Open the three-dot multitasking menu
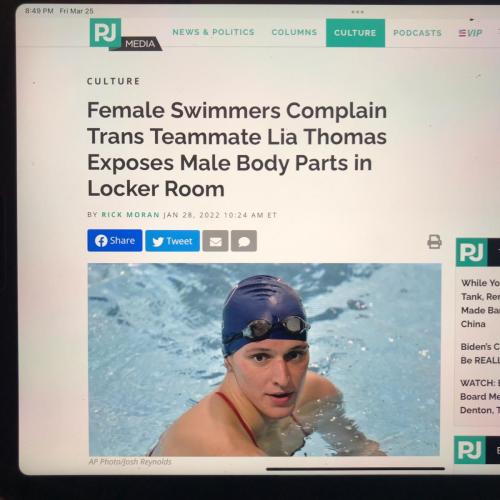Screen dimensions: 500x500 click(357, 12)
